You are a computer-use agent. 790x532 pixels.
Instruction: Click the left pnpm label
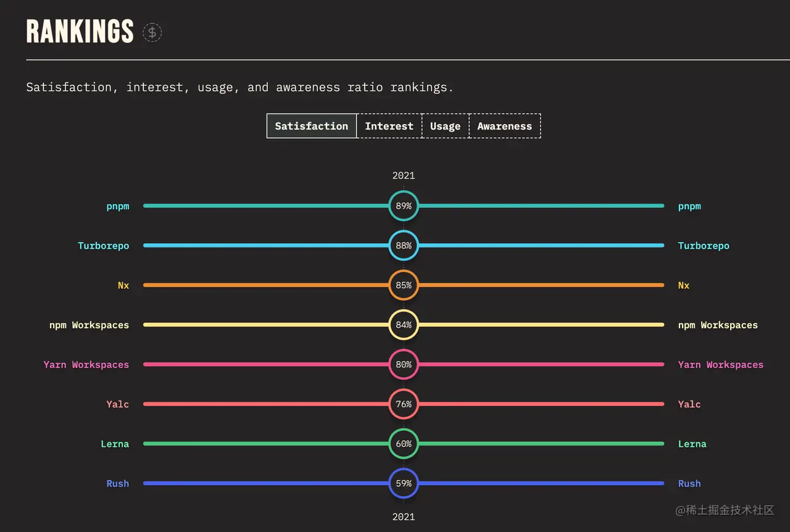[118, 206]
